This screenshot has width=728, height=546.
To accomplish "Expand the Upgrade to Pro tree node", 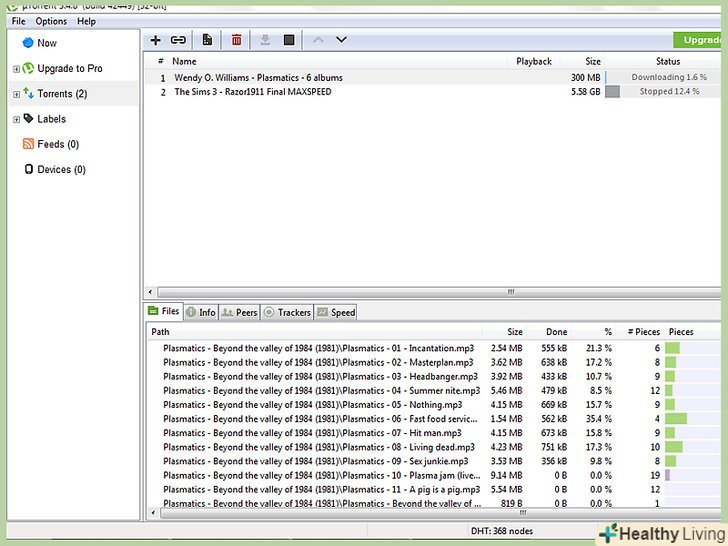I will [x=16, y=69].
